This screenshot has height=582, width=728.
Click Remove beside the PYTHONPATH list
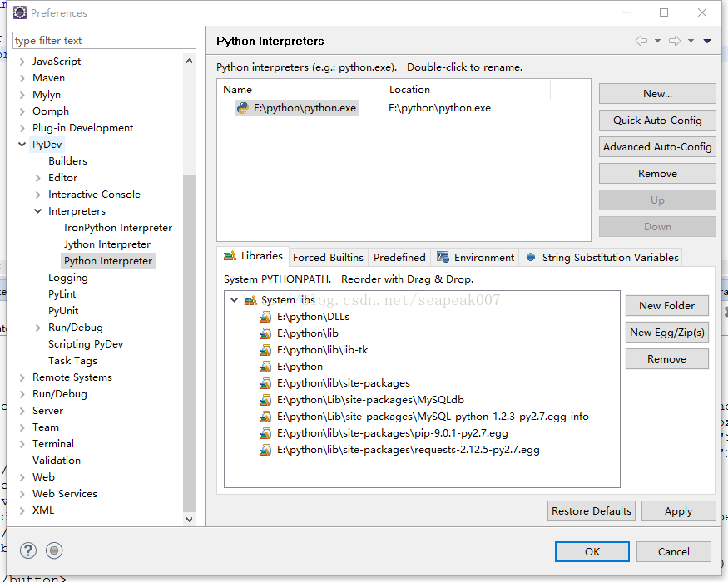click(666, 359)
